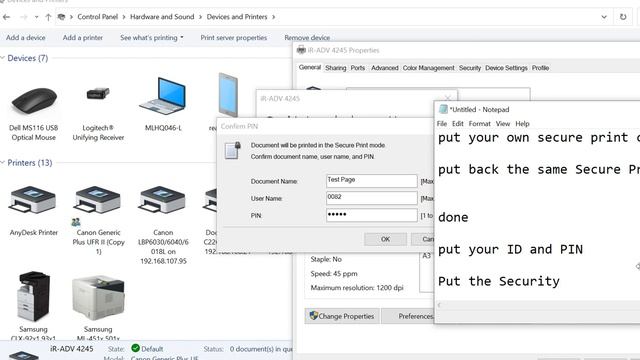Switch to the Ports tab

(x=358, y=68)
